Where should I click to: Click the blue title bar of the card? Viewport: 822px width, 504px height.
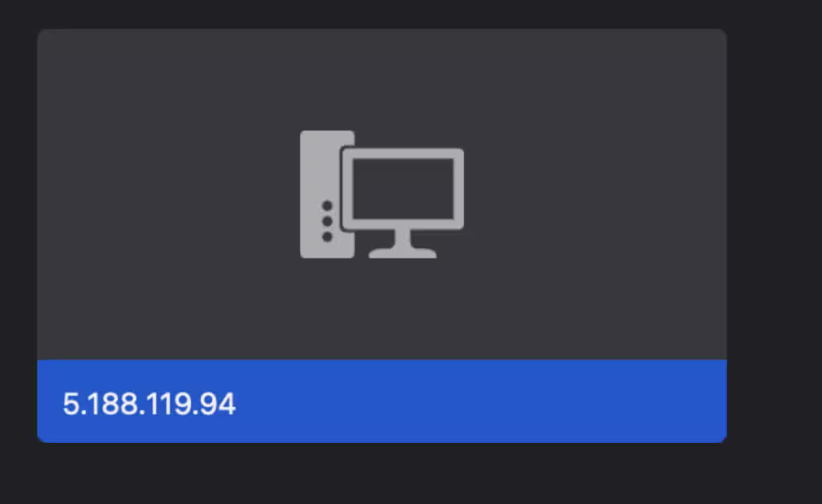tap(382, 402)
